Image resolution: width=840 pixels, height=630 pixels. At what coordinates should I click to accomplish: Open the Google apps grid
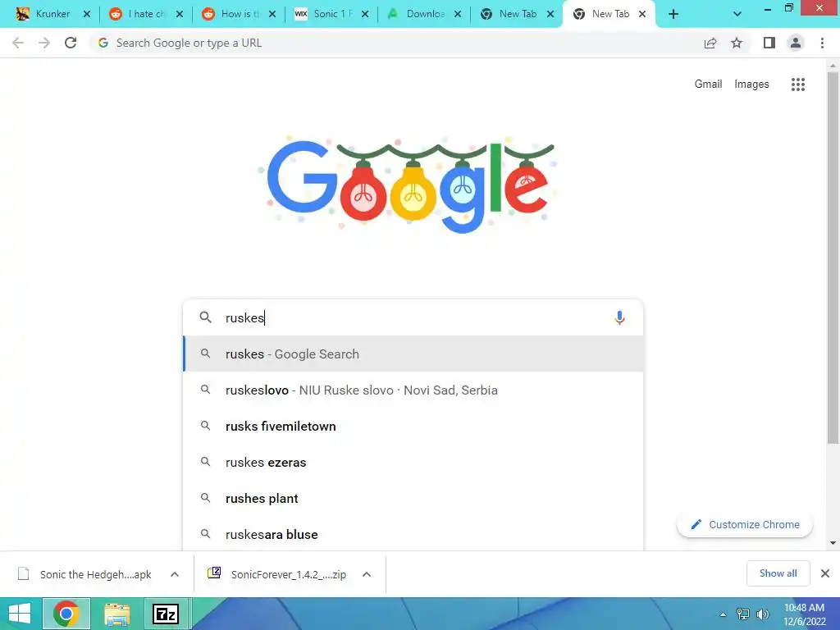797,84
